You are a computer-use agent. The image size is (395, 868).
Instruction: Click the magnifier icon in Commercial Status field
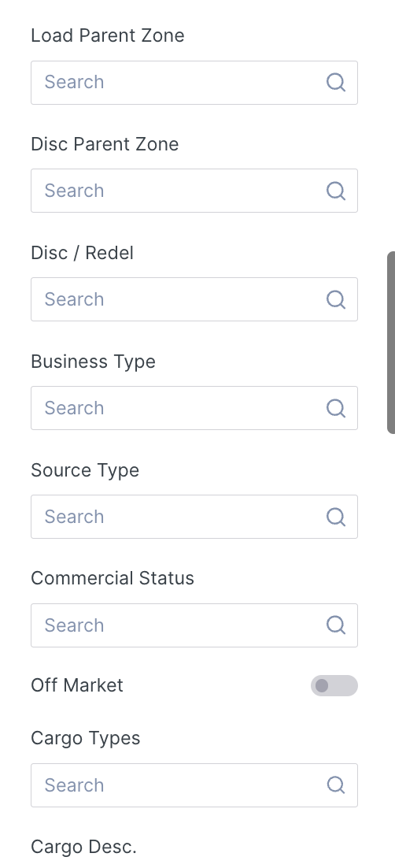336,625
